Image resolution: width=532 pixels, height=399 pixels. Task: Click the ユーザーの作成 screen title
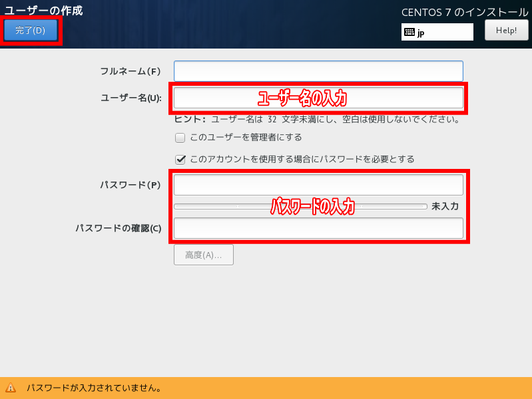(x=43, y=11)
